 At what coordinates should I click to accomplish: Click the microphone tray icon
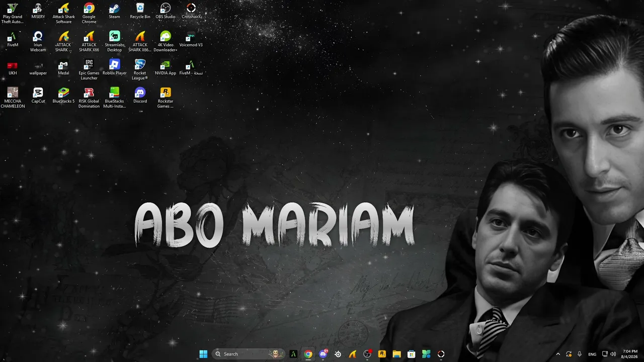point(580,354)
